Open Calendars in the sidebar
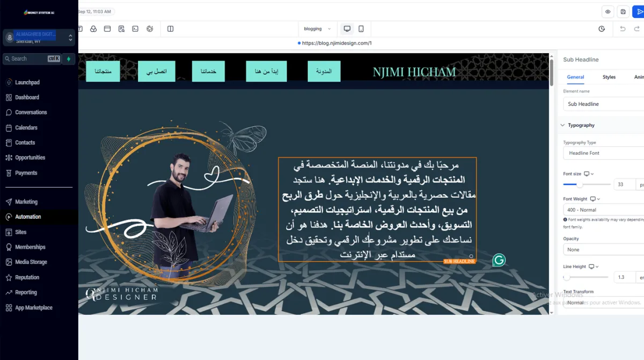 (26, 127)
